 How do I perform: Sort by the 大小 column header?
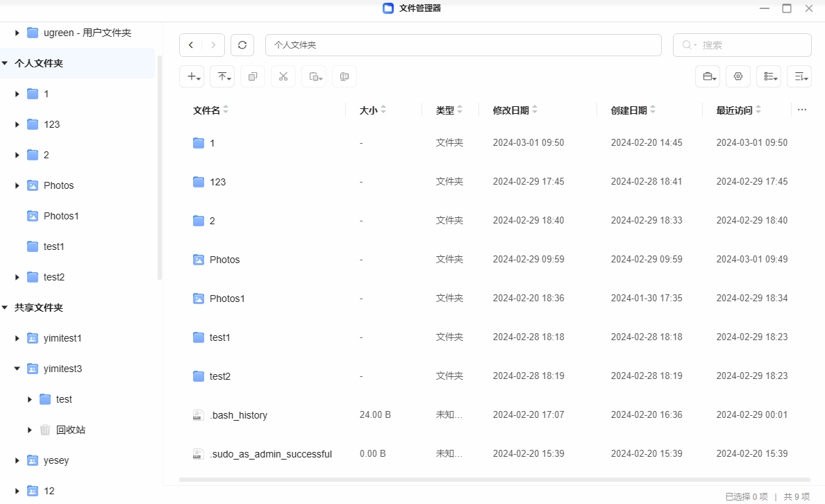pos(372,110)
